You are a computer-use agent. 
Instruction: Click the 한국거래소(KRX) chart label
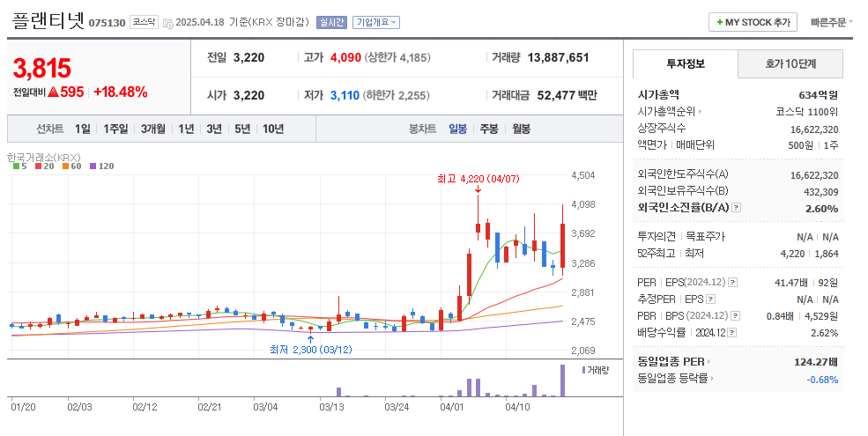tap(44, 158)
